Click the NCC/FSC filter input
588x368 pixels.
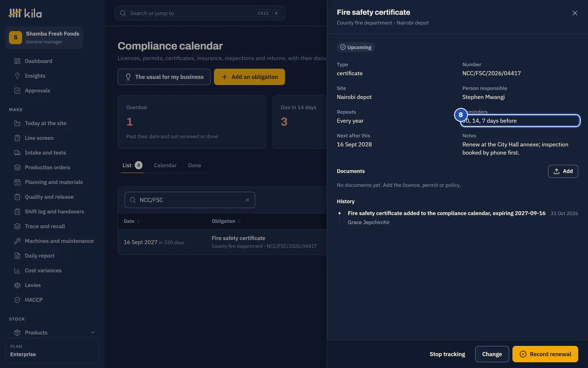190,200
